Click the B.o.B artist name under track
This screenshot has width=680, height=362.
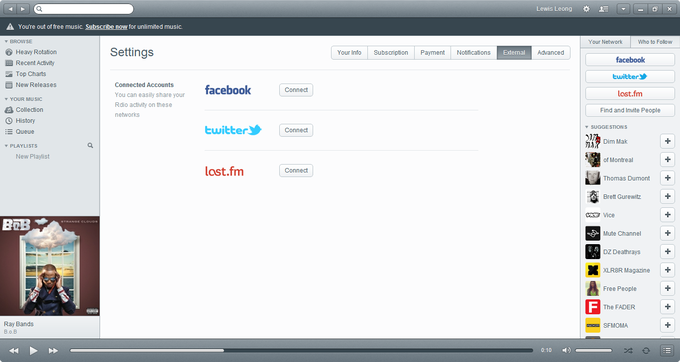(x=10, y=332)
